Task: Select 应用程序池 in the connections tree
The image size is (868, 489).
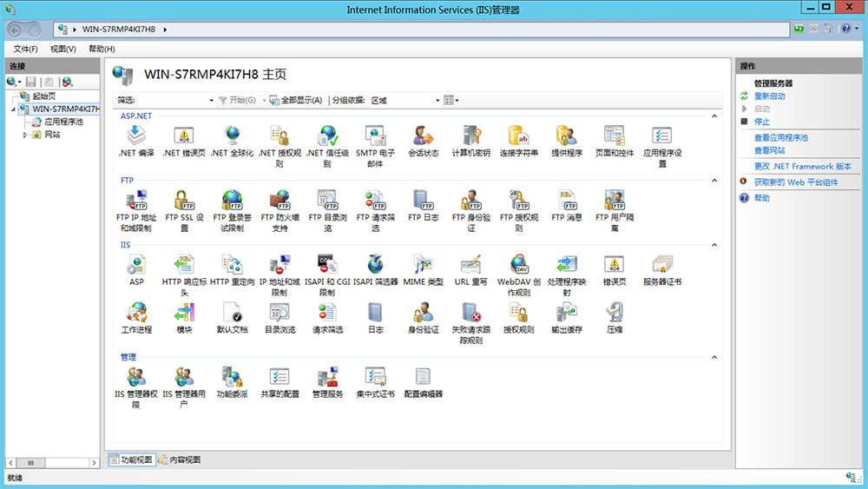Action: pyautogui.click(x=63, y=122)
